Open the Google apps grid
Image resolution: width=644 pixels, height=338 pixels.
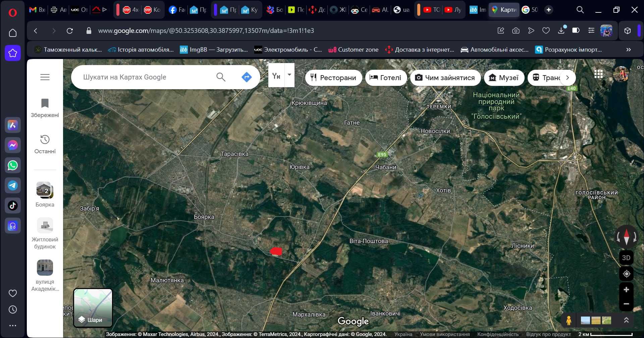click(599, 74)
